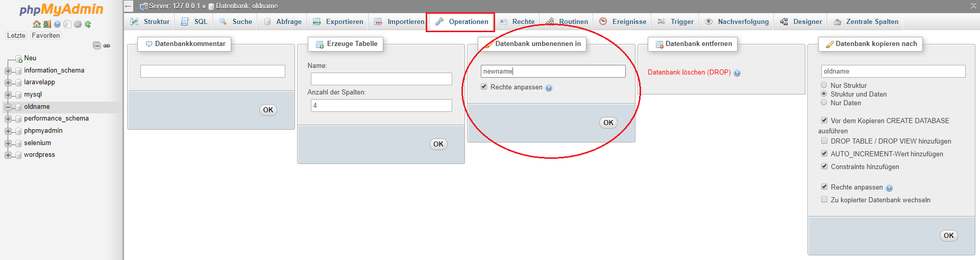Screen dimensions: 980x260
Task: Expand the laravelapp tree node
Action: 8,82
